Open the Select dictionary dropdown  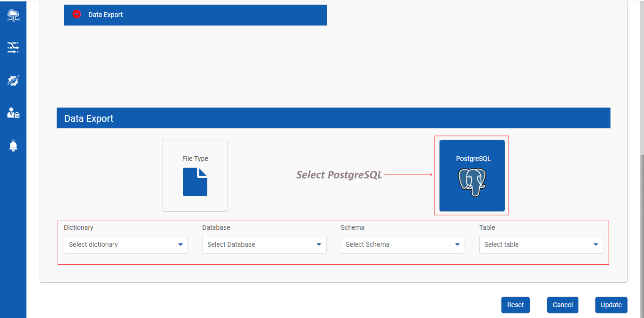tap(126, 244)
